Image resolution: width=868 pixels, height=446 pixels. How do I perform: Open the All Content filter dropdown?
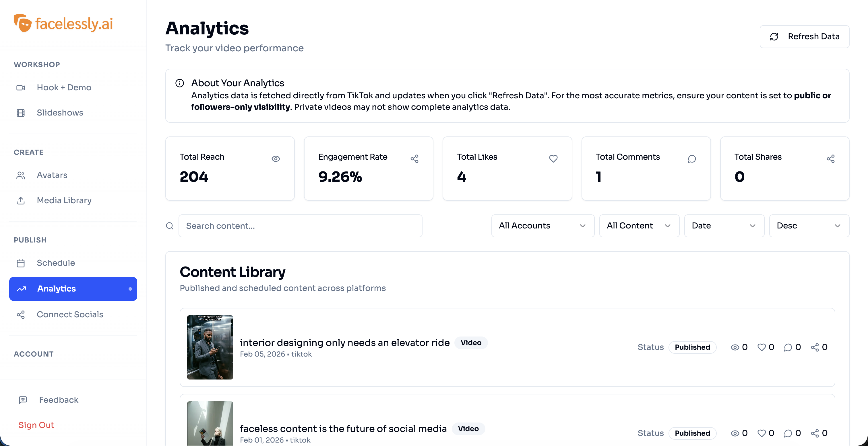639,226
